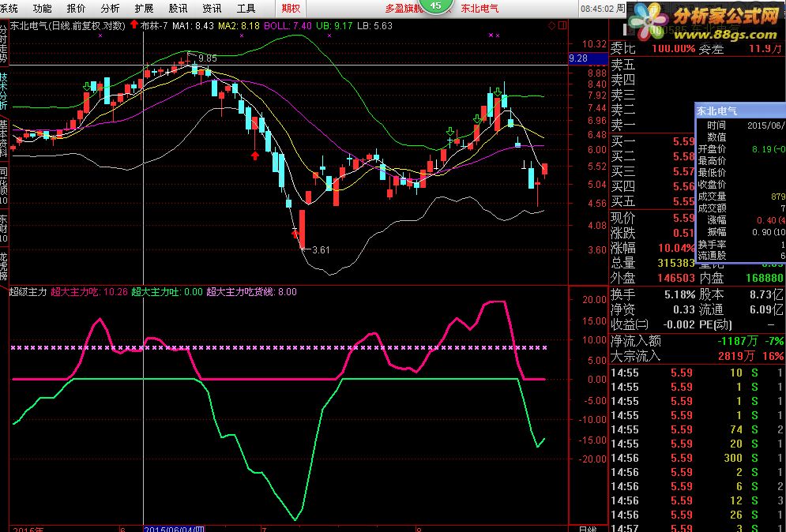Screen dimensions: 786x532
Task: Click the 9.28 crosshair price tag
Action: click(589, 58)
